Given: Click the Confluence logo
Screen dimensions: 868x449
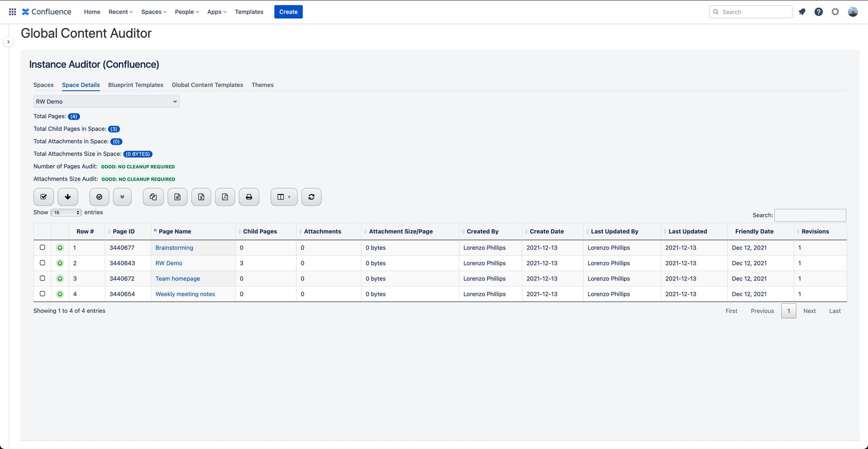Looking at the screenshot, I should tap(46, 11).
